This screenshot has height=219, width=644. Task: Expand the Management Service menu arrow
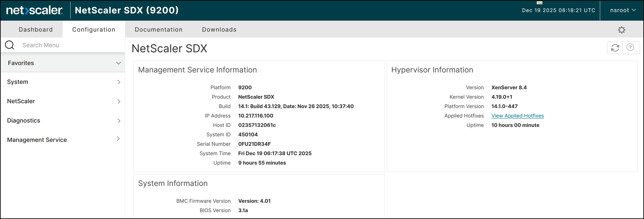pos(118,139)
